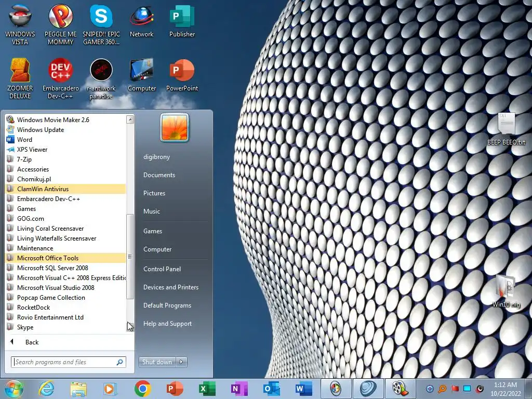Expand the RocketDock folder
This screenshot has width=532, height=399.
[x=66, y=307]
